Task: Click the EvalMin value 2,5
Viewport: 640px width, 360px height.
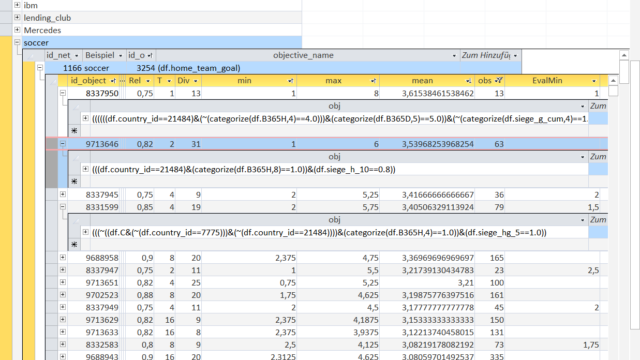Action: [593, 270]
